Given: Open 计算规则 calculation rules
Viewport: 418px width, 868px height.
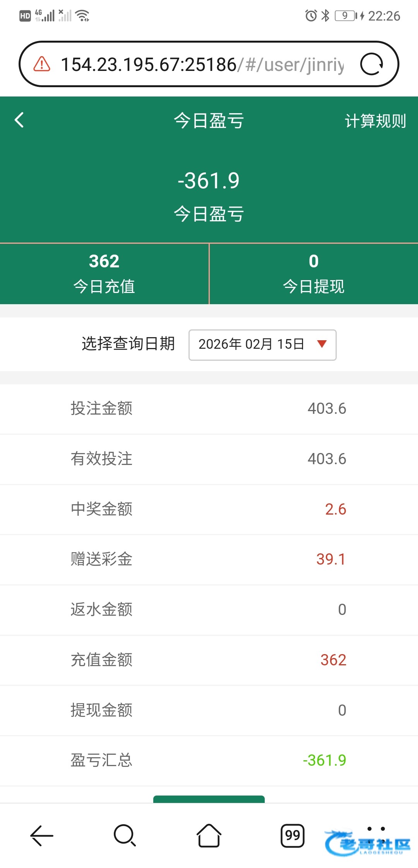Looking at the screenshot, I should (x=375, y=121).
